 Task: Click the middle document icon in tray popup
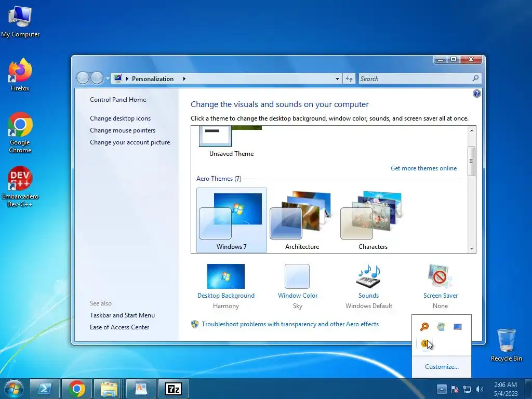coord(441,326)
